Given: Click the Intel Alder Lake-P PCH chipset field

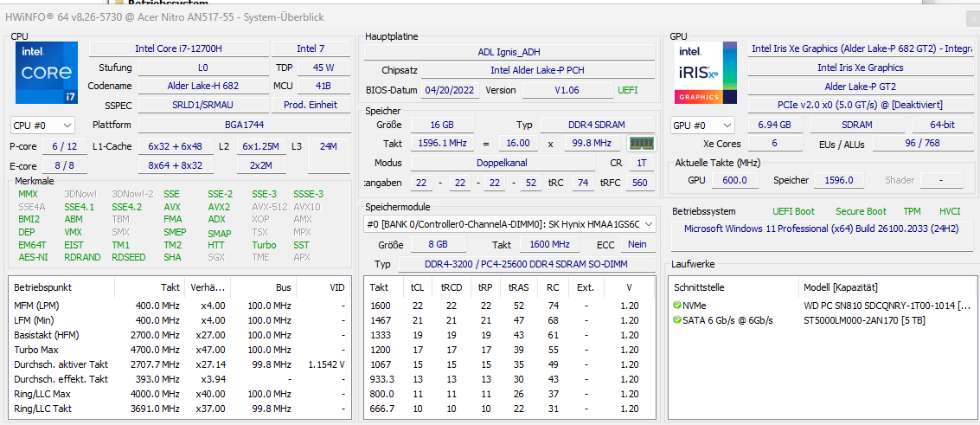Looking at the screenshot, I should point(537,71).
